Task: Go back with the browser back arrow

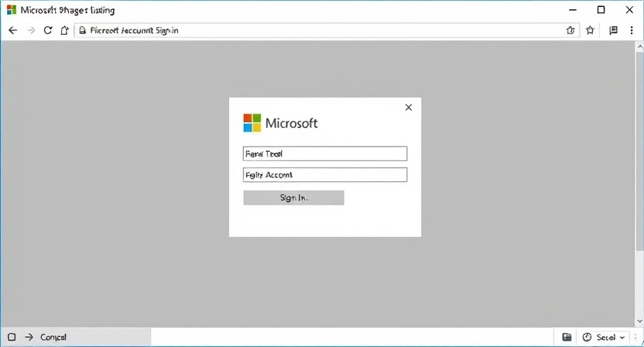Action: (x=13, y=30)
